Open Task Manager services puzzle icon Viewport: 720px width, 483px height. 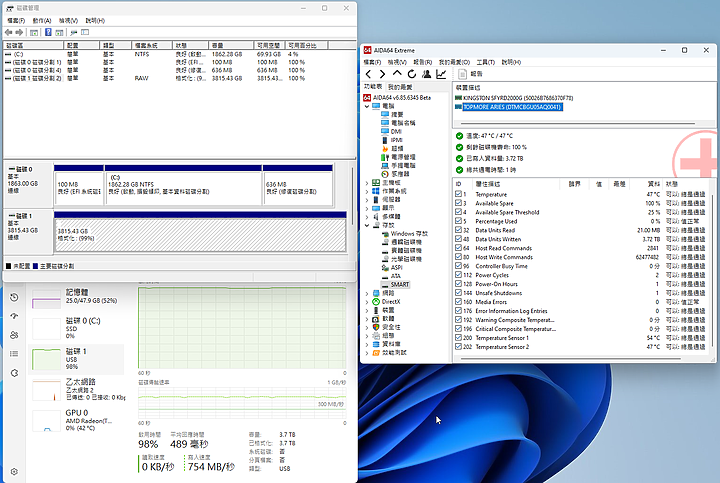pos(14,373)
